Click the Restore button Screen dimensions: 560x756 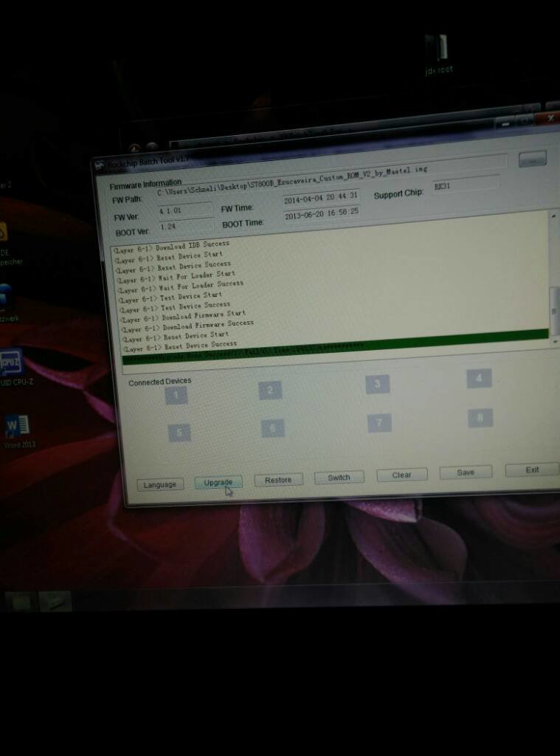[278, 480]
